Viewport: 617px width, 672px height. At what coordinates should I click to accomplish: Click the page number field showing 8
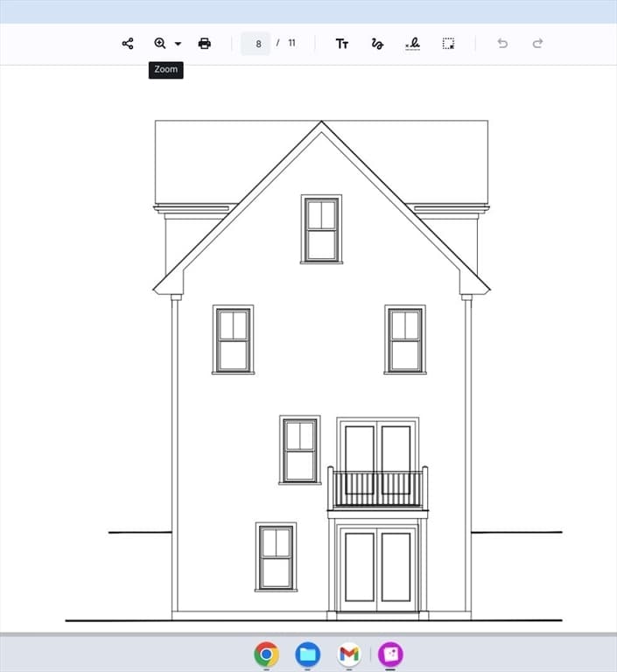tap(256, 43)
